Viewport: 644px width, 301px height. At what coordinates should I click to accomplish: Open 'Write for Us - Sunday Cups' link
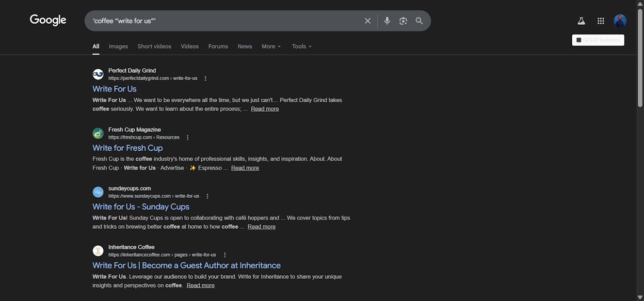pyautogui.click(x=141, y=207)
